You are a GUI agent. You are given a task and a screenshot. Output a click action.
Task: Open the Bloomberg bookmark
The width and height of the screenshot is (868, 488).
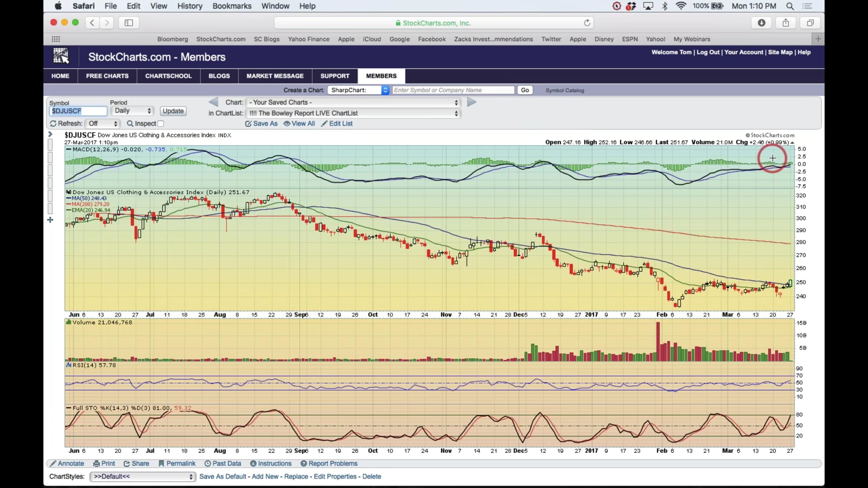point(173,39)
